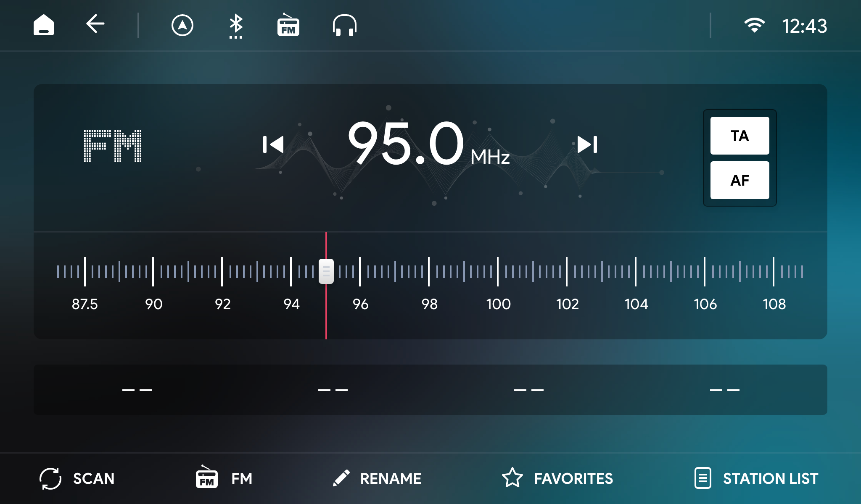Open the STATION LIST
Viewport: 861px width, 504px height.
(756, 478)
